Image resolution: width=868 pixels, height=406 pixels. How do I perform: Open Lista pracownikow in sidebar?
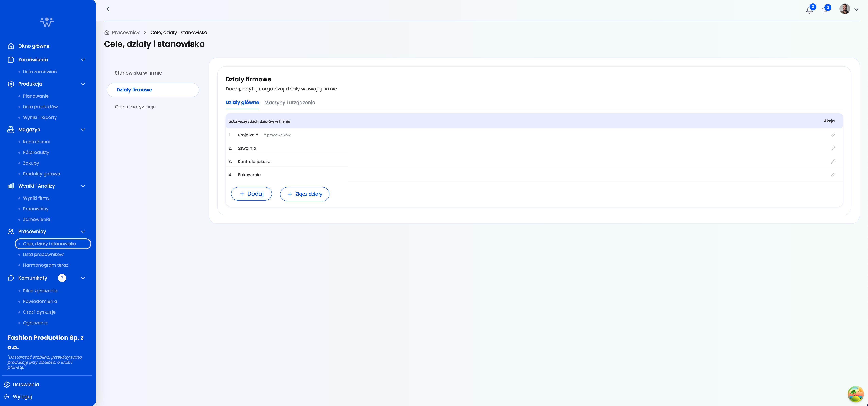point(43,254)
